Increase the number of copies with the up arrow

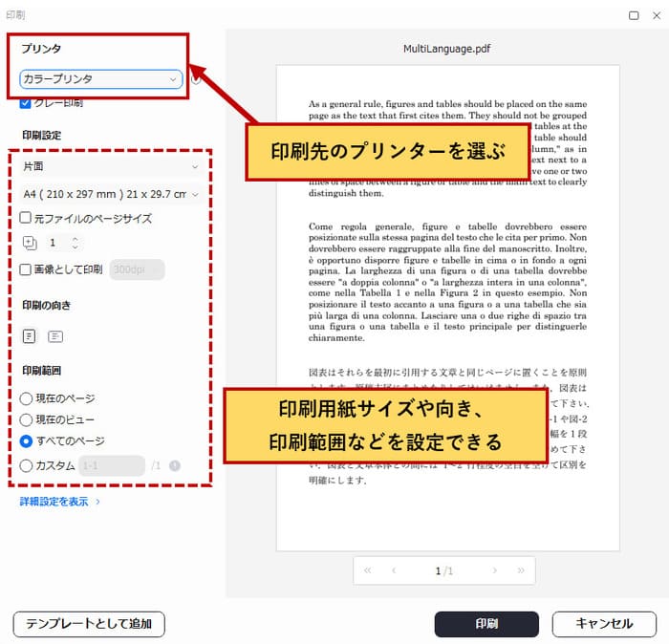click(x=76, y=239)
